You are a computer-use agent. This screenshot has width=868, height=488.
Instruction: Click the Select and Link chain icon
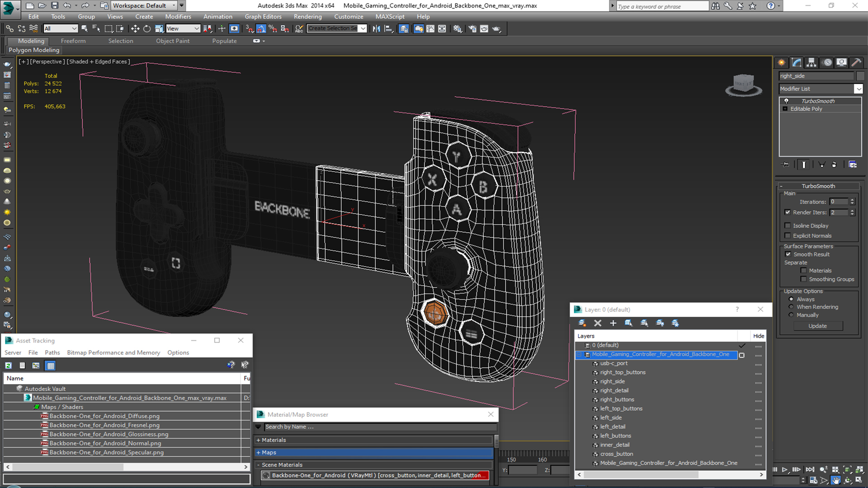coord(9,28)
